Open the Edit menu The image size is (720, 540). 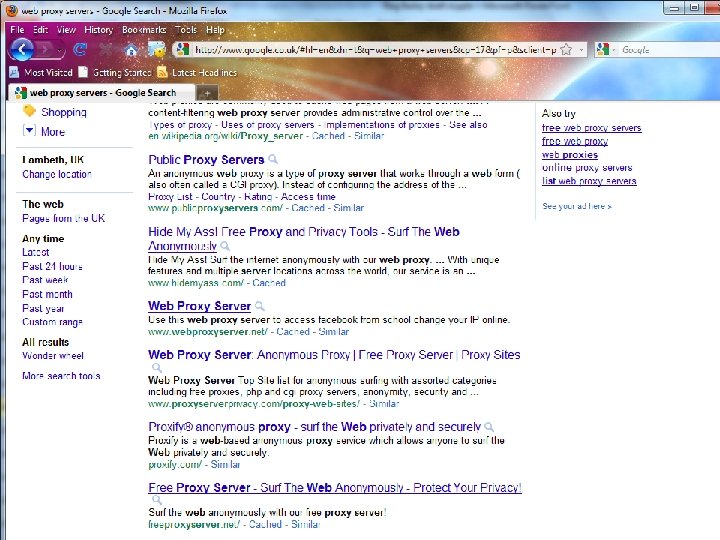(x=40, y=30)
